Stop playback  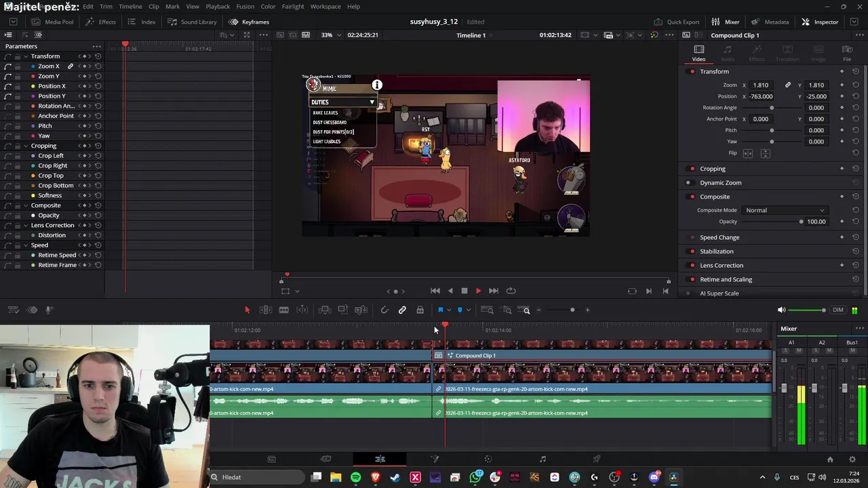[464, 291]
